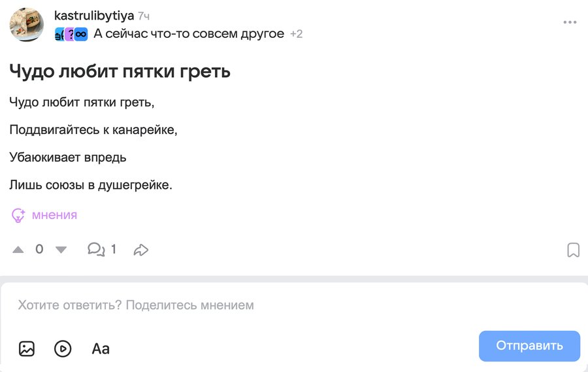Open the three-dot post options menu
The width and height of the screenshot is (588, 372).
(x=570, y=22)
